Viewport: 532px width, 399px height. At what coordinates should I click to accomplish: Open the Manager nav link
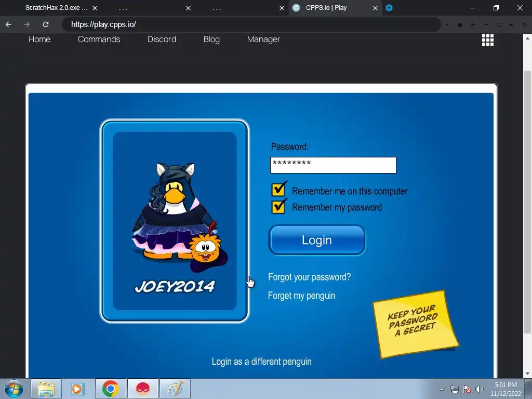[x=263, y=39]
